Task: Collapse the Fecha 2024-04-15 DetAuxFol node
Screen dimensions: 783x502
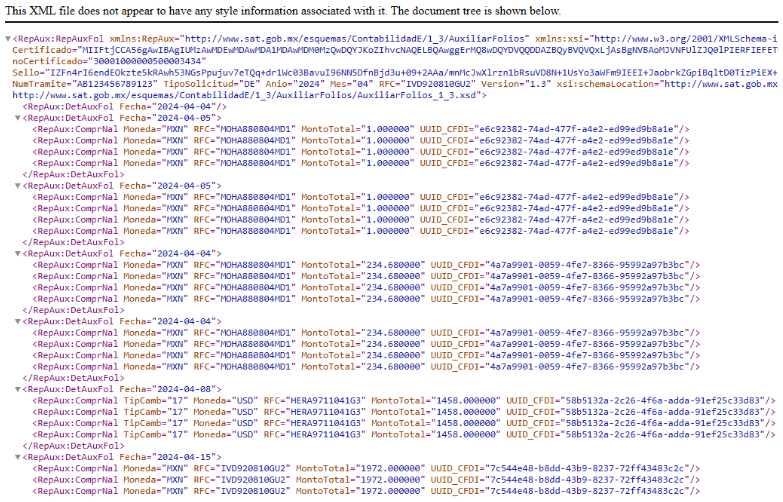Action: [17, 457]
